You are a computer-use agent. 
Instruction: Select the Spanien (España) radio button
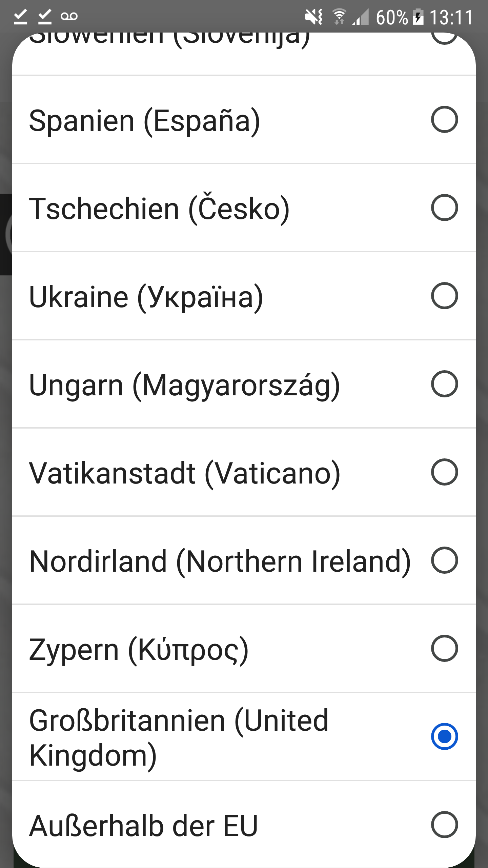tap(444, 119)
